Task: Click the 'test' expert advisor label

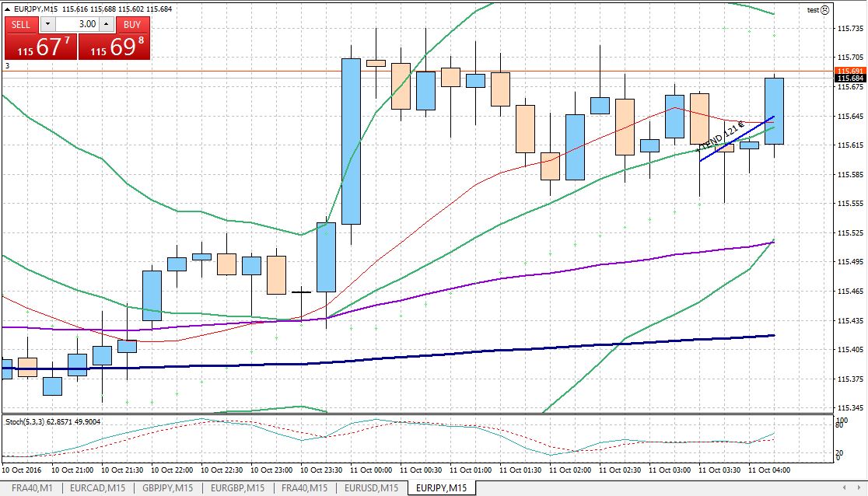Action: (x=813, y=10)
